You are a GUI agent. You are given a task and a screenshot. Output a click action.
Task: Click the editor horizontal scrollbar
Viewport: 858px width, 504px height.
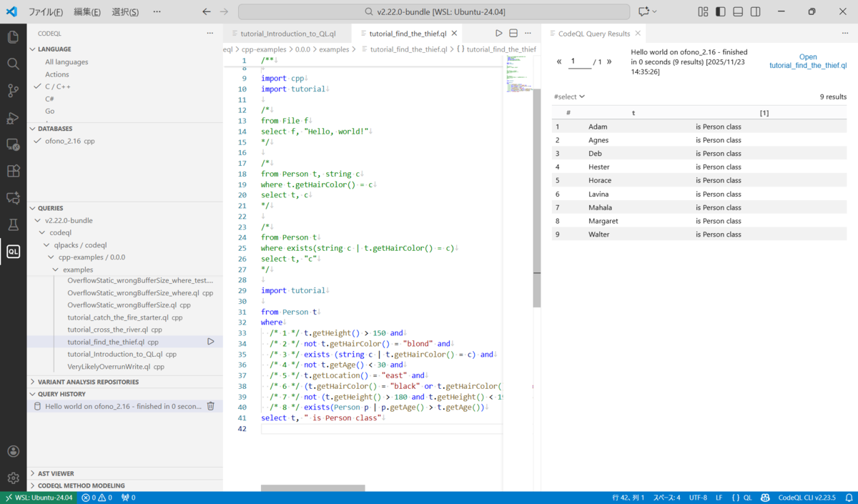point(312,488)
